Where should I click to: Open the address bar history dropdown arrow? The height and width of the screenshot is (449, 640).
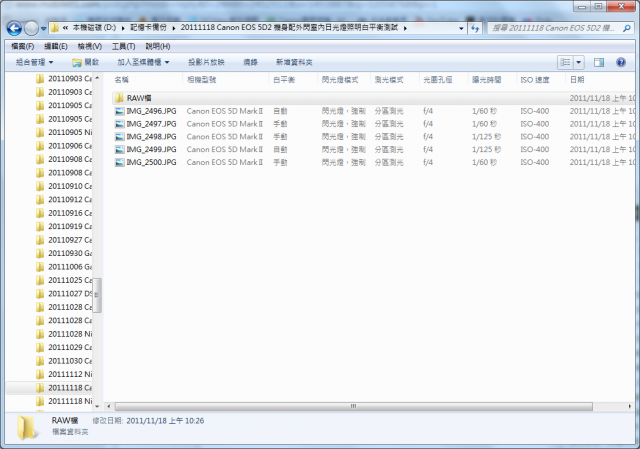(461, 28)
